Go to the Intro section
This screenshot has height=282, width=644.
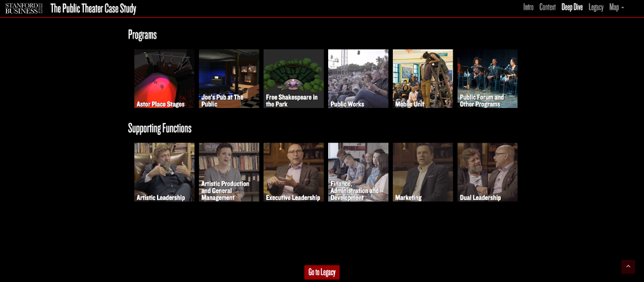(528, 8)
